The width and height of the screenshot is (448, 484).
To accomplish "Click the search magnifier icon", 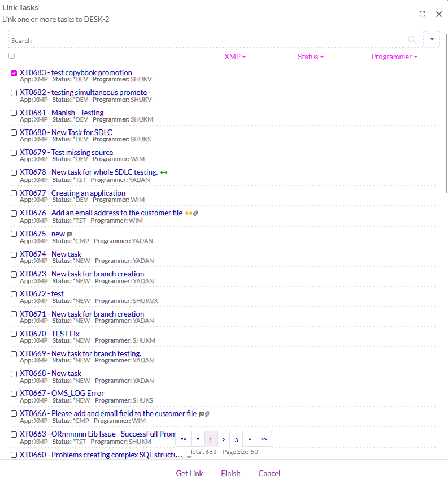I will [x=412, y=40].
